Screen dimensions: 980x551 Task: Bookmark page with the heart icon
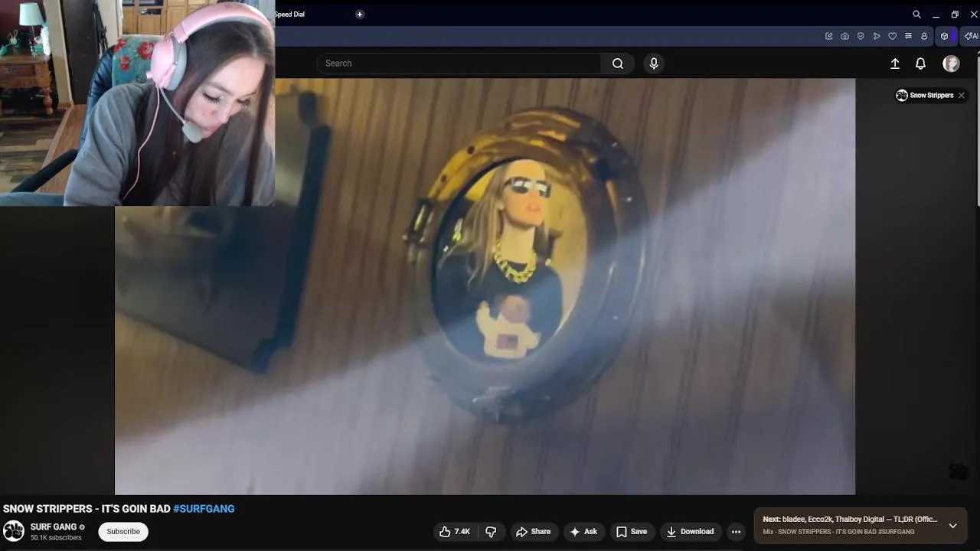click(x=892, y=36)
